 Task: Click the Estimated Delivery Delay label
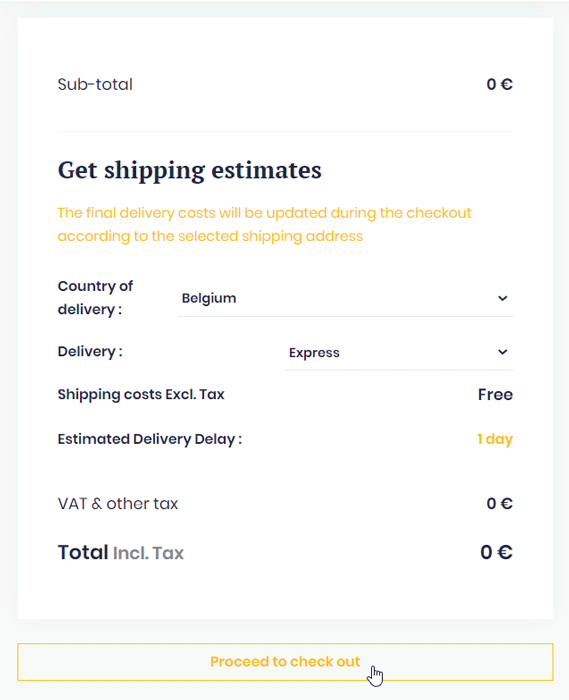[x=150, y=439]
